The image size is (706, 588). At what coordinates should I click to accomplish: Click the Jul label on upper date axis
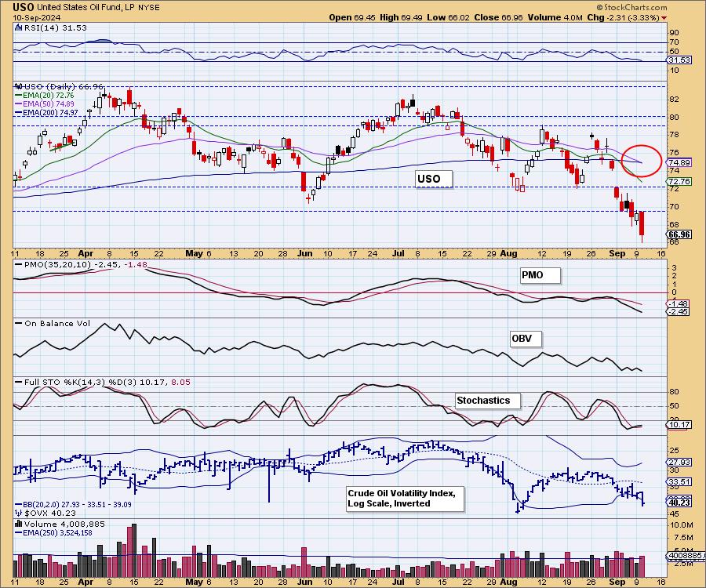click(398, 253)
